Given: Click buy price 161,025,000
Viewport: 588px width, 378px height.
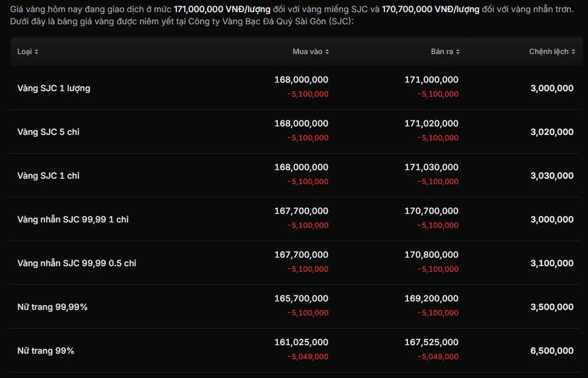Looking at the screenshot, I should click(x=301, y=342).
